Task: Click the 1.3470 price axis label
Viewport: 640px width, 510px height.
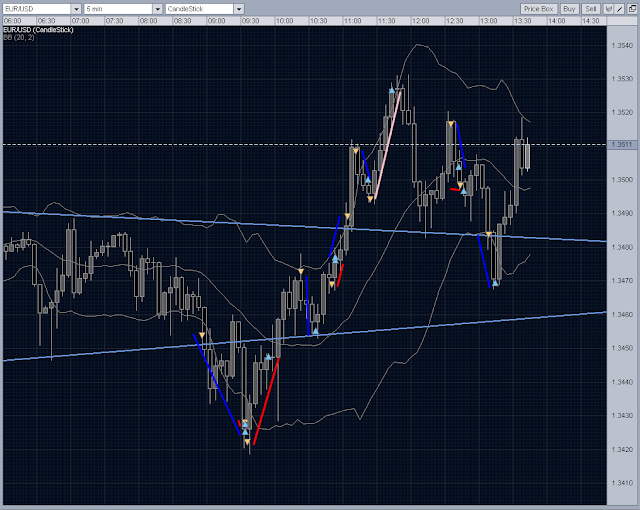Action: click(622, 281)
